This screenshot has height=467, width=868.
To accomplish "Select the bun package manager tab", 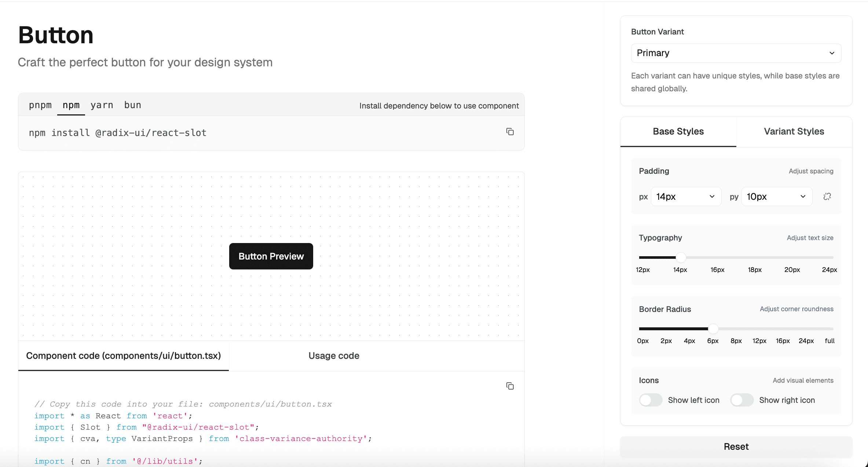I will coord(132,105).
